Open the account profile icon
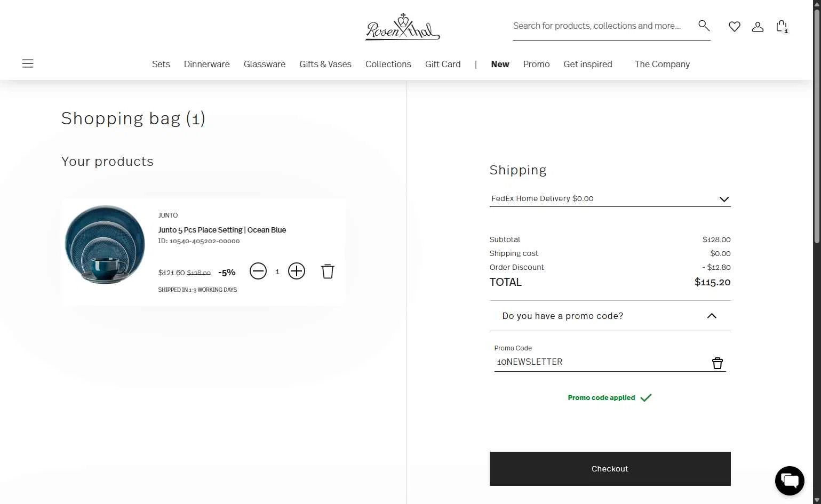The height and width of the screenshot is (504, 821). (x=758, y=26)
